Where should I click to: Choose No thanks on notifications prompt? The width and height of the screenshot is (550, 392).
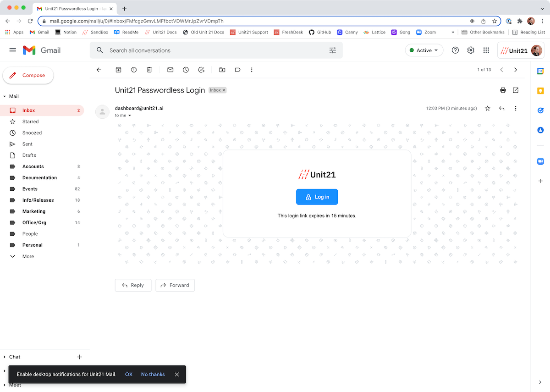[153, 375]
